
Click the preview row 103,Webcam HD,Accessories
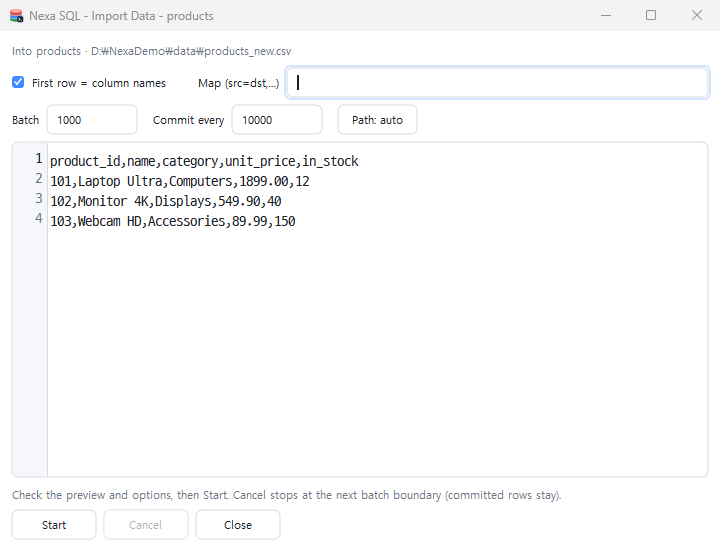(173, 221)
